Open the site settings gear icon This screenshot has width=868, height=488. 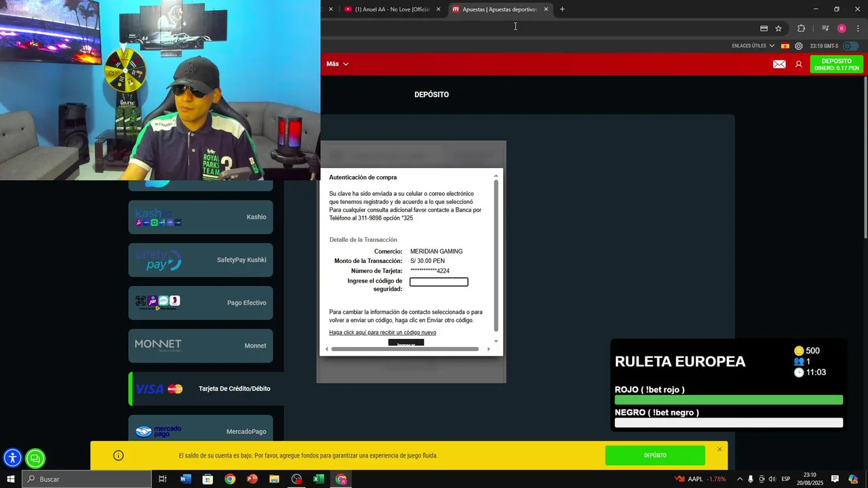point(799,46)
